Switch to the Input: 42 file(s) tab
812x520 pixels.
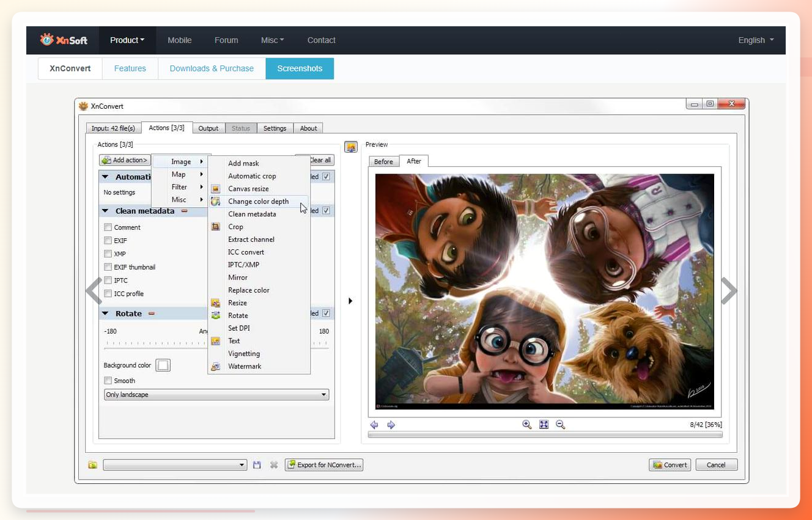(113, 128)
